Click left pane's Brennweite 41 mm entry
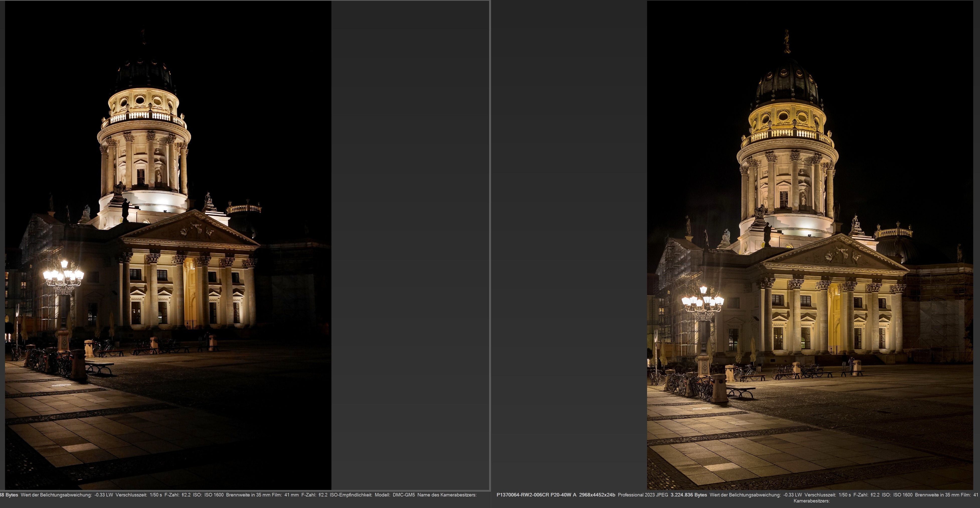980x508 pixels. pos(262,495)
